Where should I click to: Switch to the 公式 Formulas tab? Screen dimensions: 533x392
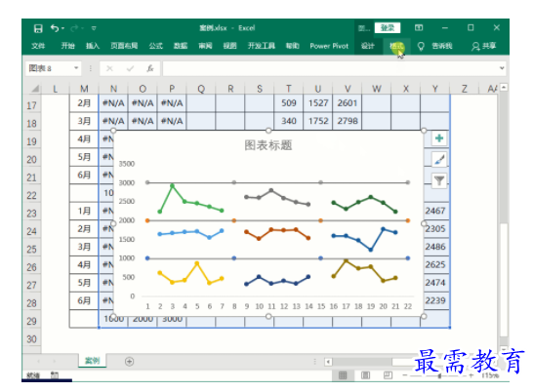pyautogui.click(x=155, y=46)
